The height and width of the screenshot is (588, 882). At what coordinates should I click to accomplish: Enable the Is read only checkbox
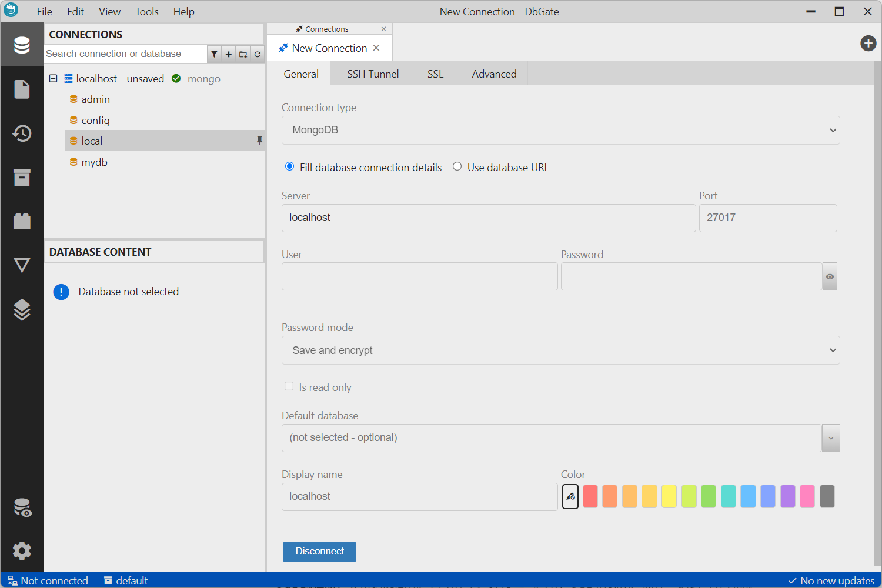(x=289, y=386)
